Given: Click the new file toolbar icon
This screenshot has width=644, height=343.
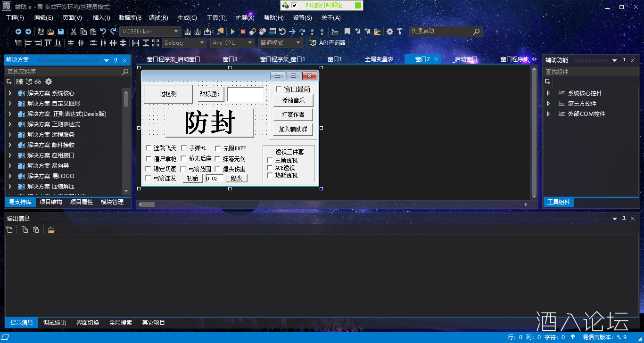Looking at the screenshot, I should pyautogui.click(x=41, y=32).
